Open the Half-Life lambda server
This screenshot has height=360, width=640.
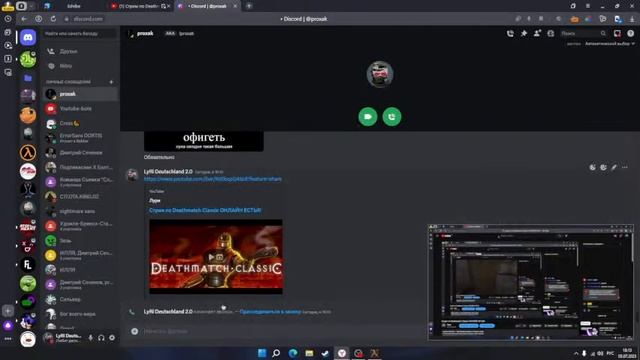(x=28, y=153)
